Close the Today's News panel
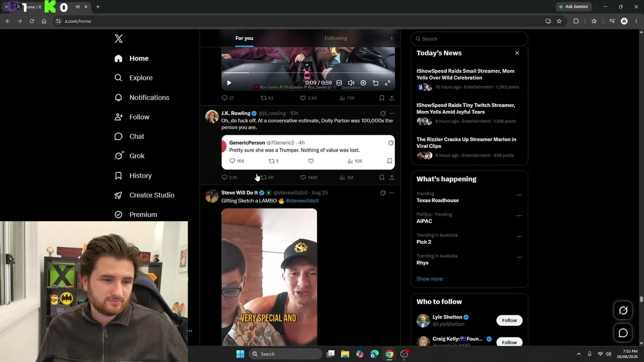Screen dimensions: 644x362 pos(517,53)
